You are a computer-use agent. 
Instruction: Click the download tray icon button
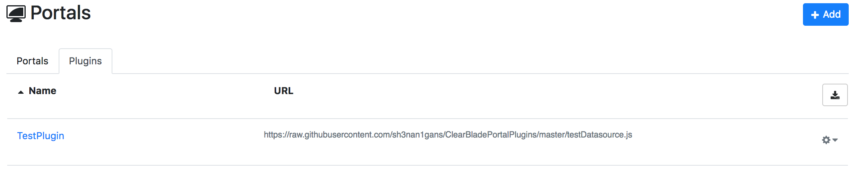point(835,95)
